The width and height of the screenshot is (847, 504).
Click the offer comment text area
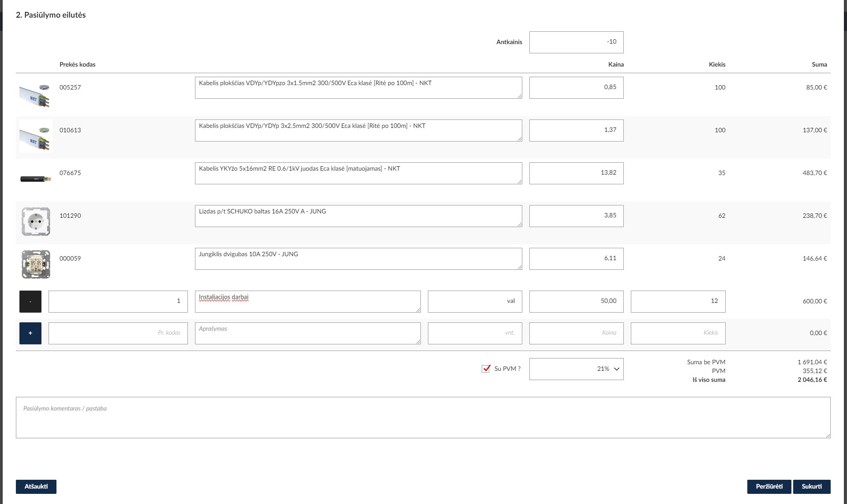point(423,418)
